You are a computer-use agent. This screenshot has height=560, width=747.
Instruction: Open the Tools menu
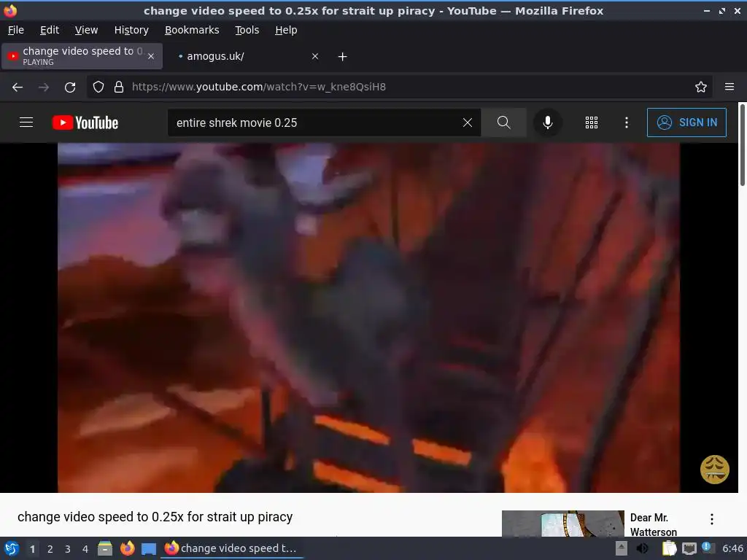(x=247, y=30)
